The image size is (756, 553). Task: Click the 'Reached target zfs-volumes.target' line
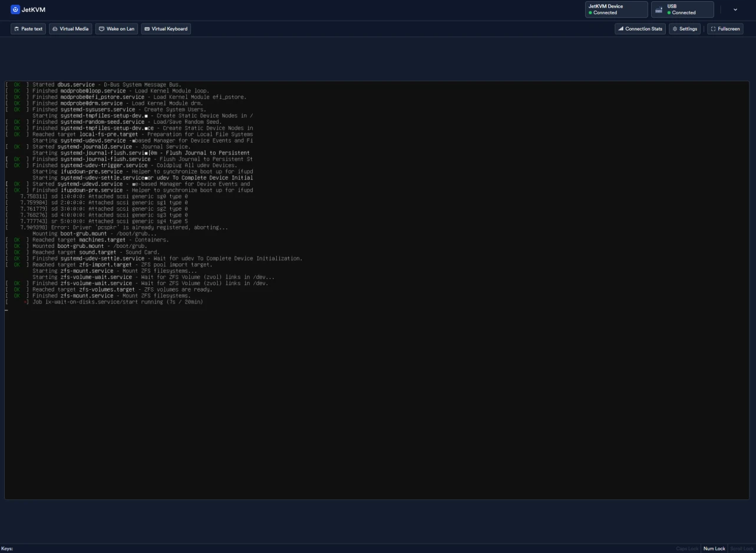click(108, 289)
